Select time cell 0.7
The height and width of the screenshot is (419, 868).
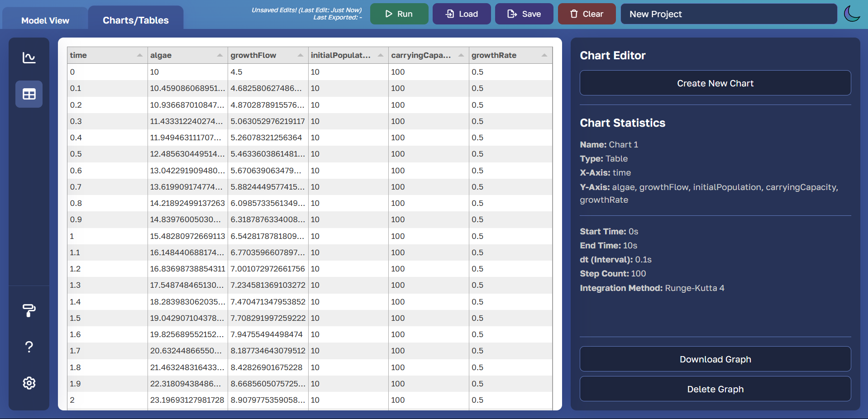point(107,187)
